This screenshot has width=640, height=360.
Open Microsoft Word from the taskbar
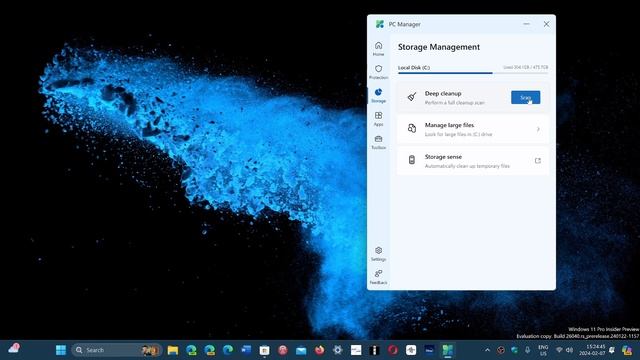[x=246, y=350]
